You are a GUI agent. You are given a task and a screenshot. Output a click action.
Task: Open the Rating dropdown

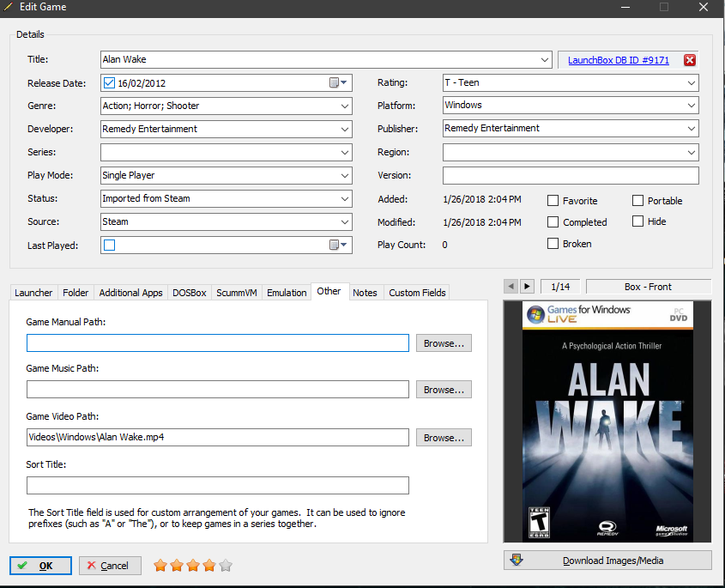[691, 82]
